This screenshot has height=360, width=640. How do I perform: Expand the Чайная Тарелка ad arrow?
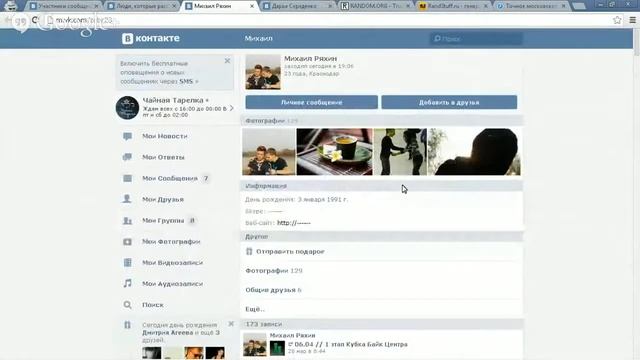click(x=231, y=108)
